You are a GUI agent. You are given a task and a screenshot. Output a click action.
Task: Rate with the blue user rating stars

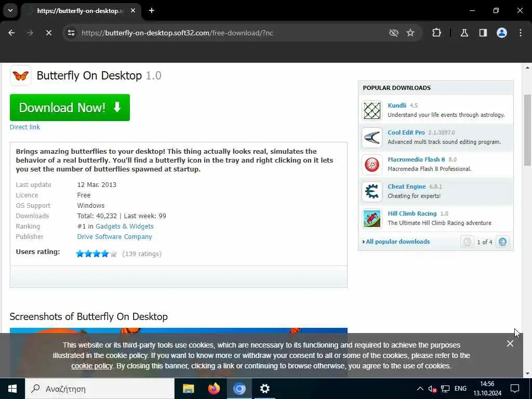96,254
